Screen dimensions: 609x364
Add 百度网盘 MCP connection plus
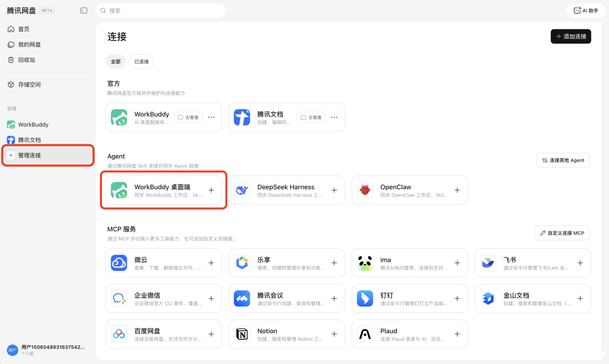coord(211,334)
